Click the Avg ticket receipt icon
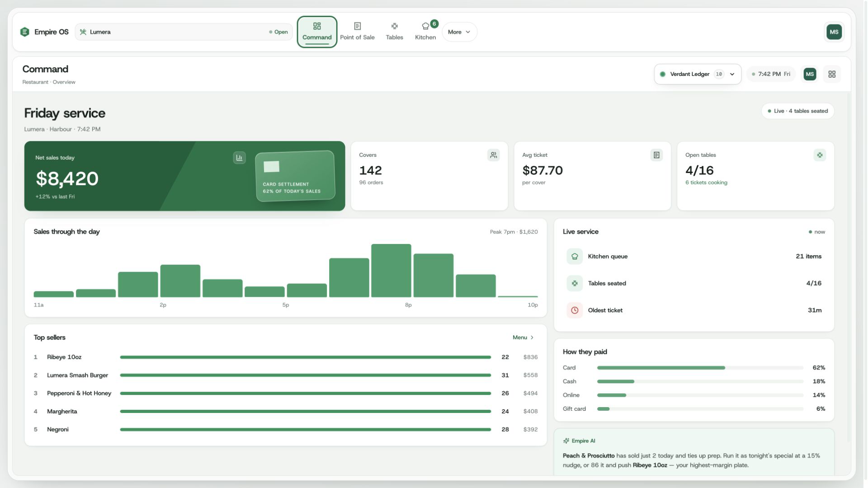This screenshot has width=868, height=488. 656,155
